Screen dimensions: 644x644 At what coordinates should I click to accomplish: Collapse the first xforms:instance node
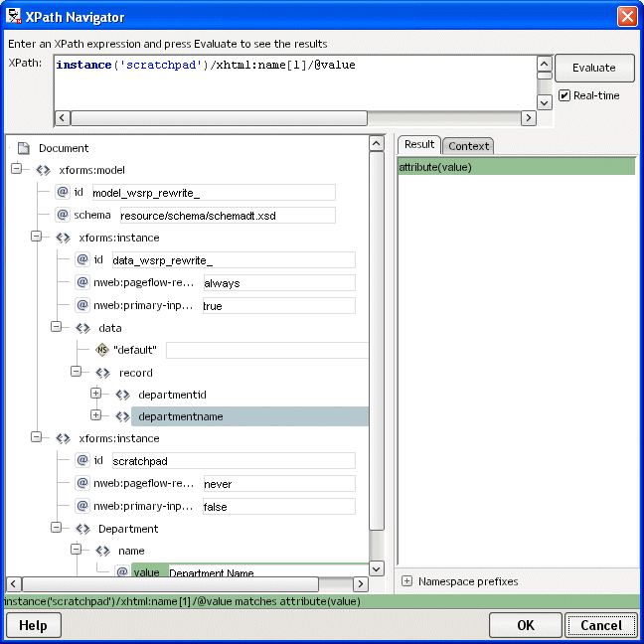pyautogui.click(x=36, y=237)
